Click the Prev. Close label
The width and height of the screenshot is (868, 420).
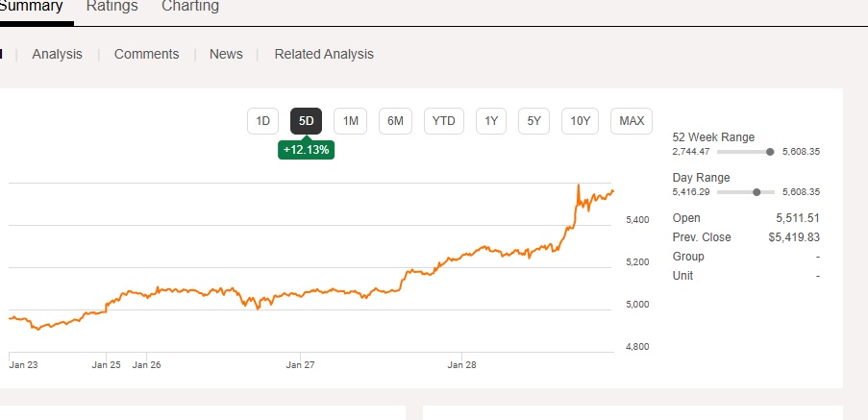point(702,237)
